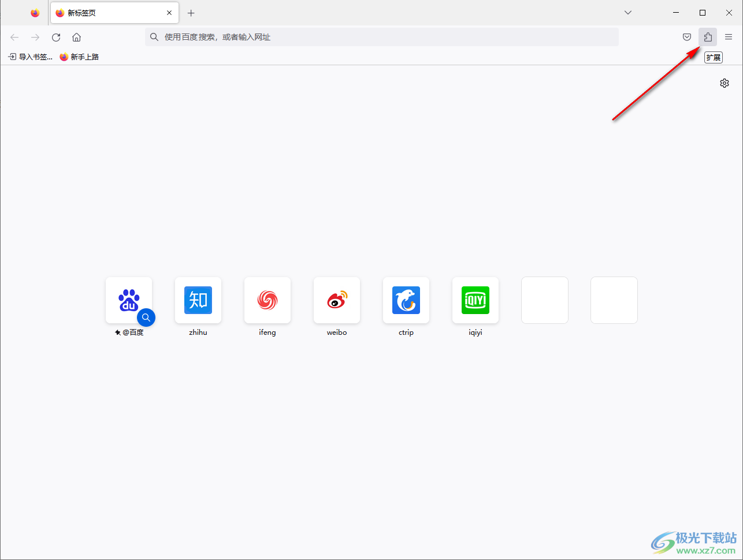Screen dimensions: 743x560
Task: Click the ifeng label text
Action: (268, 333)
